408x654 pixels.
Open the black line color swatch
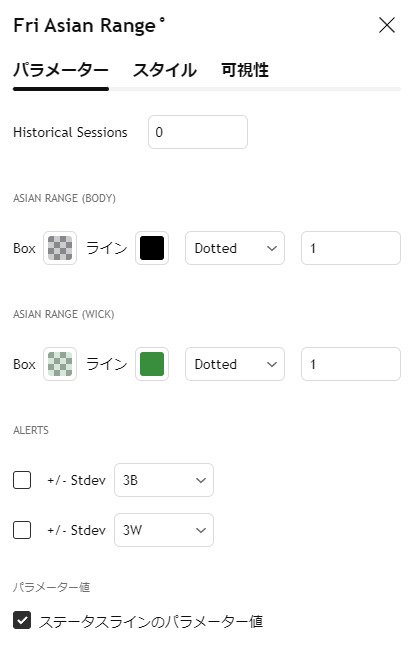pyautogui.click(x=152, y=248)
